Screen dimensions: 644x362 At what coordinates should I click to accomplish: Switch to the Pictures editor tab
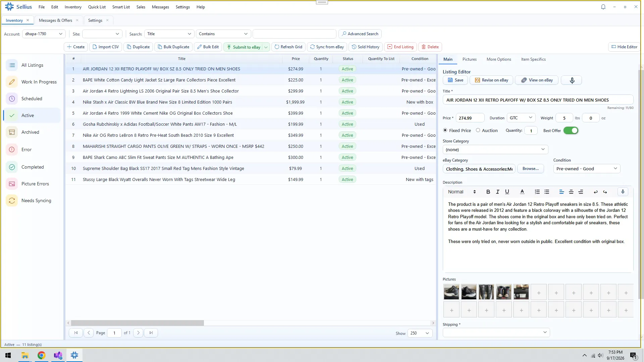[x=469, y=59]
